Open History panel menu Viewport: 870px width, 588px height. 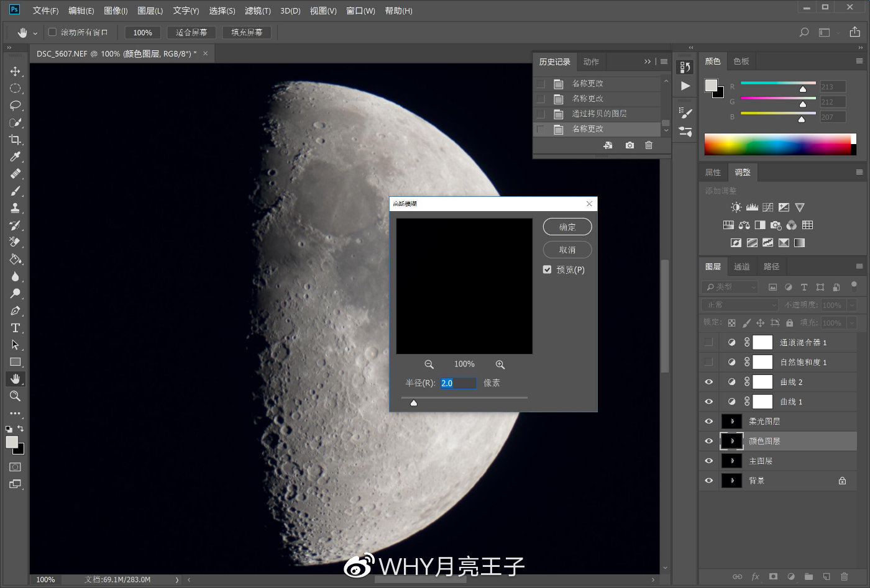tap(664, 61)
